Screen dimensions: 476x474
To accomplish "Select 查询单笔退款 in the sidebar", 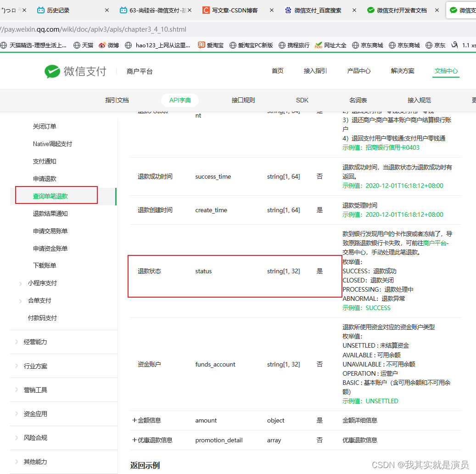I will (x=50, y=196).
